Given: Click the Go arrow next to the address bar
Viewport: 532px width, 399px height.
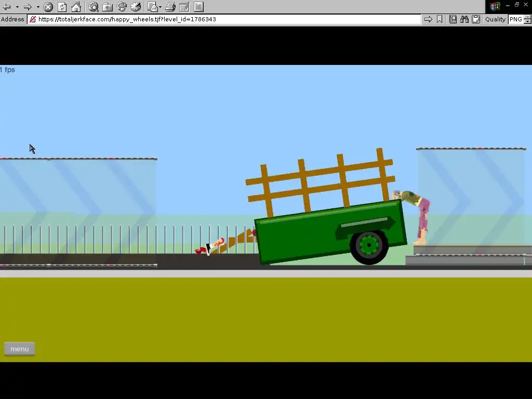Looking at the screenshot, I should (x=428, y=19).
